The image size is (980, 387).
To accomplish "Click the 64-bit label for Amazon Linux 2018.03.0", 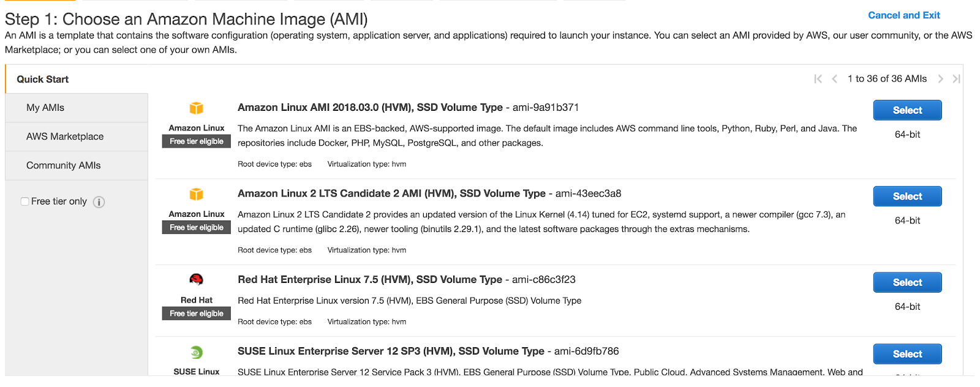I will (907, 135).
